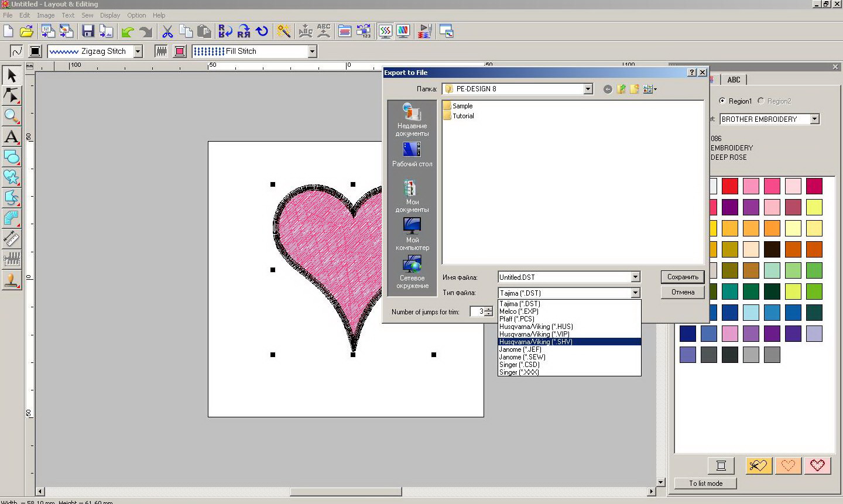
Task: Click the Сохранить save button
Action: click(x=683, y=277)
